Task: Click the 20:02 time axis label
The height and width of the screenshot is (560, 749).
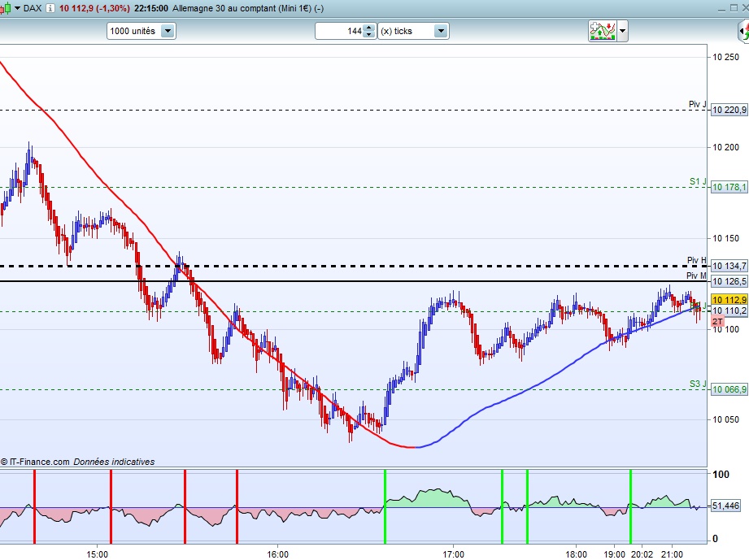Action: (642, 554)
